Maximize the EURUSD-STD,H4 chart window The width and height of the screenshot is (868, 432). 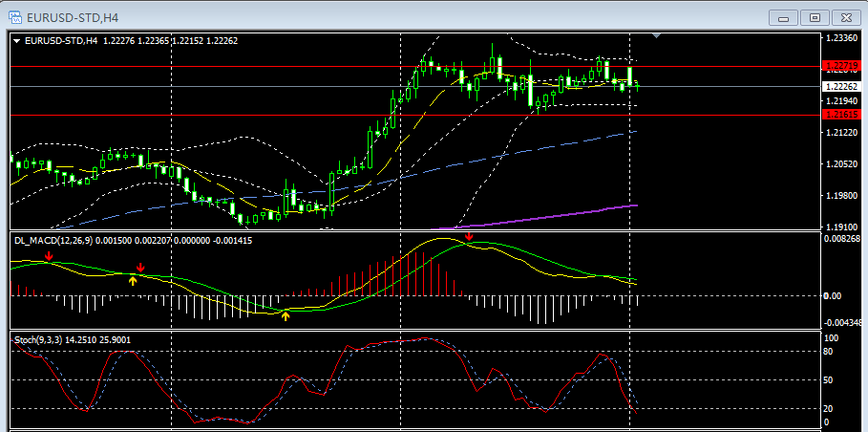click(x=815, y=17)
